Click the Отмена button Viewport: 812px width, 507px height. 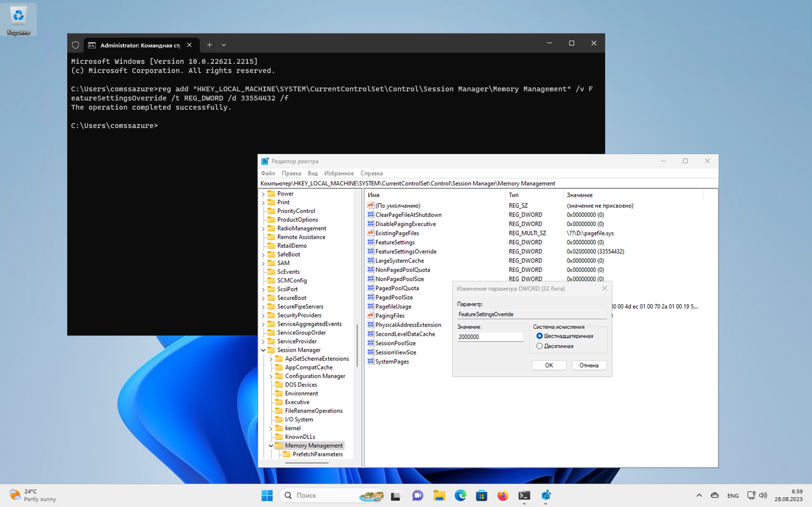click(x=588, y=365)
